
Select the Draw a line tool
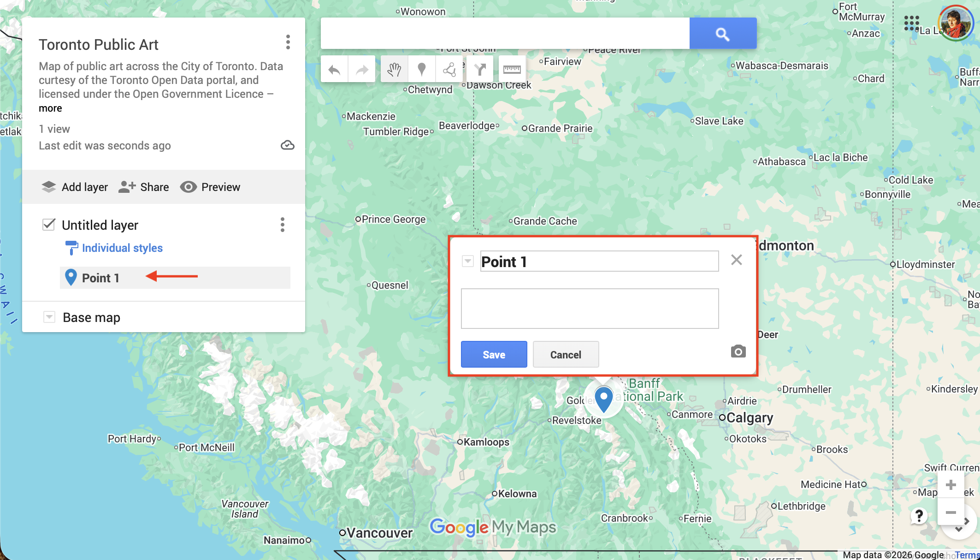pyautogui.click(x=449, y=70)
